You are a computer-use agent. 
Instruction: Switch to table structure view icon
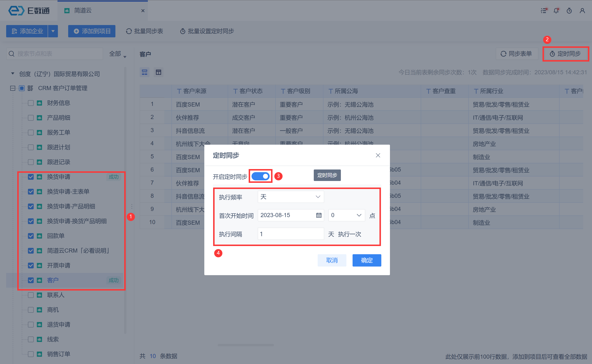pos(158,72)
